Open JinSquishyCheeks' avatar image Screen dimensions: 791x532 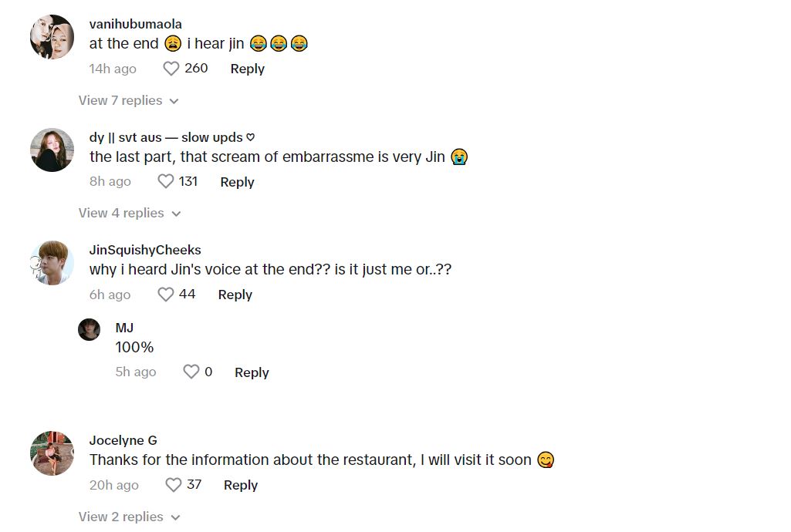click(52, 262)
